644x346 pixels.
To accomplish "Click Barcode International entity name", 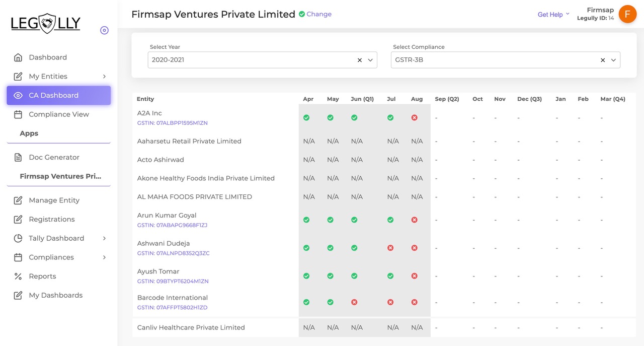I will click(172, 298).
